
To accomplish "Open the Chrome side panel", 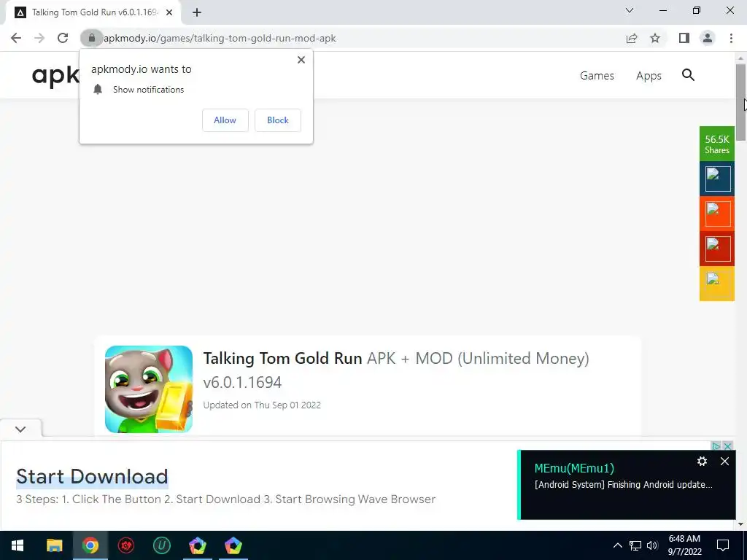I will [x=684, y=38].
